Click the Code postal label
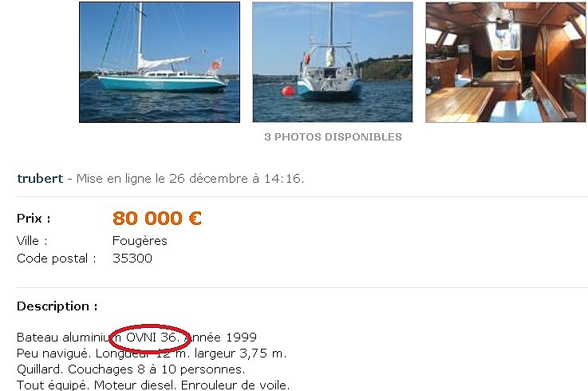 pos(57,259)
